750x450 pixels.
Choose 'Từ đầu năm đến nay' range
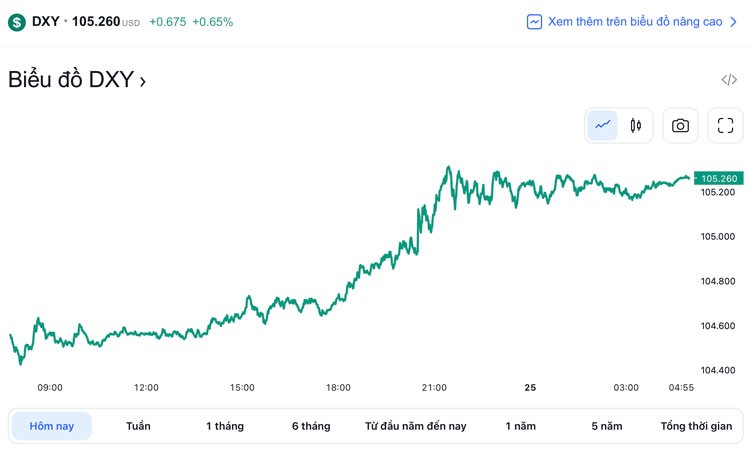[416, 426]
